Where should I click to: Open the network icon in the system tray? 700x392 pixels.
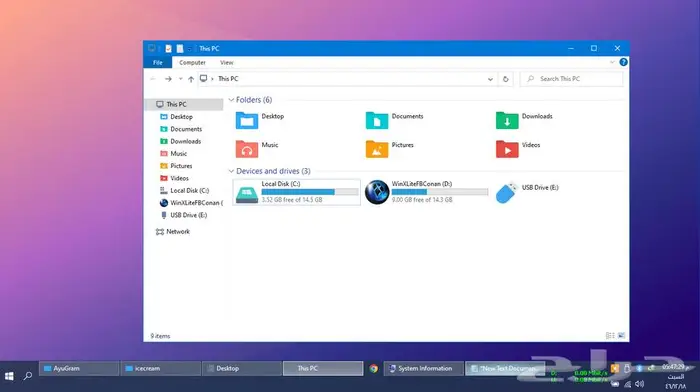(x=627, y=384)
